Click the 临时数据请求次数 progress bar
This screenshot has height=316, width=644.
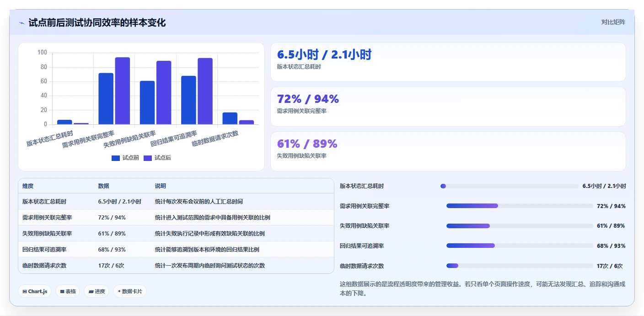click(x=520, y=266)
